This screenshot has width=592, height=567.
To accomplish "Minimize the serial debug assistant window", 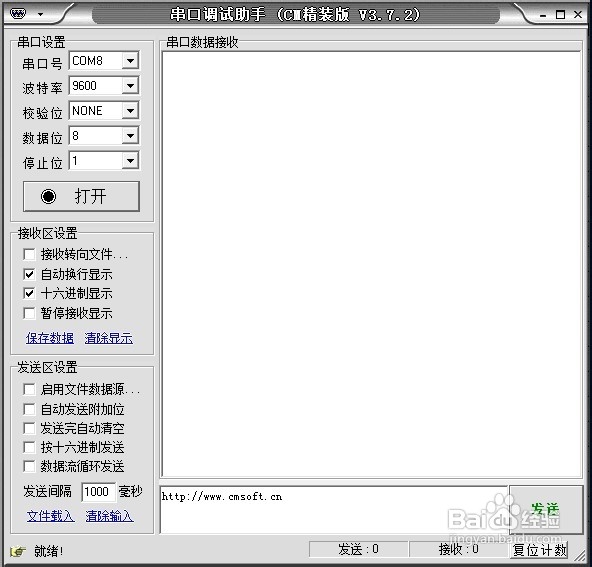I will (543, 15).
